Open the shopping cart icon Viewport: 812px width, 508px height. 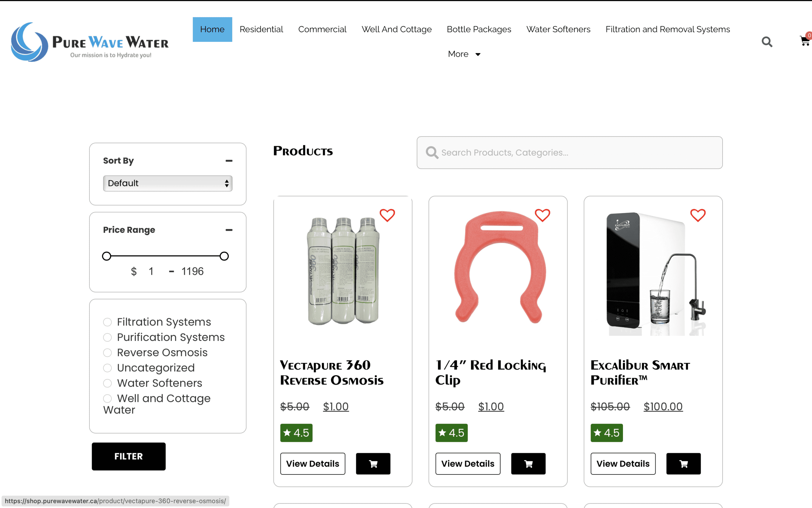(805, 41)
